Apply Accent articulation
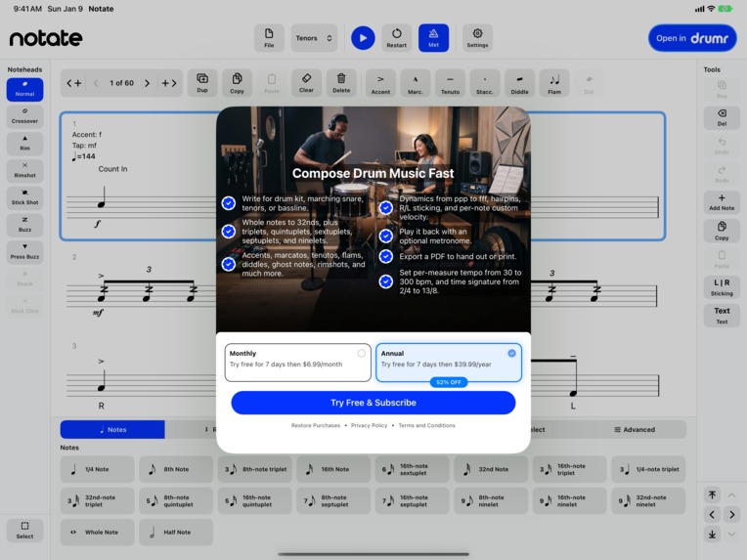Screen dimensions: 747x560 pyautogui.click(x=380, y=83)
